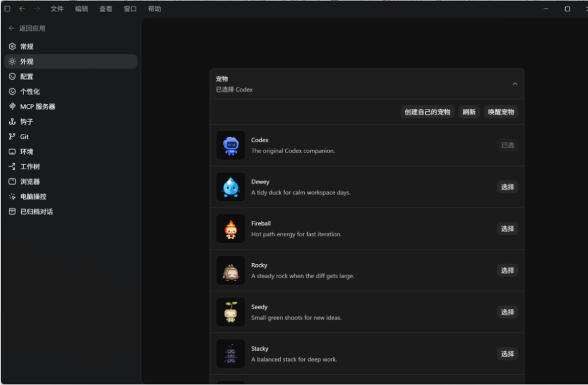Open the 编辑 menu

[81, 9]
